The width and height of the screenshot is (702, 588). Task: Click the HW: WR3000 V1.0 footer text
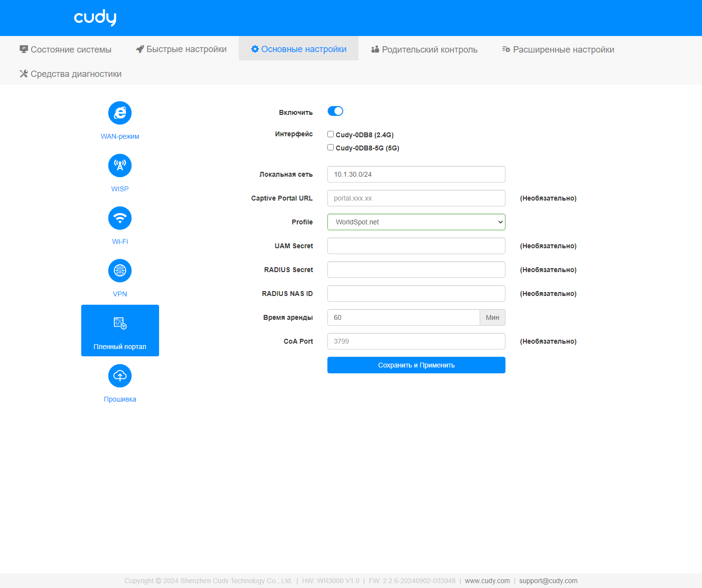pos(331,581)
